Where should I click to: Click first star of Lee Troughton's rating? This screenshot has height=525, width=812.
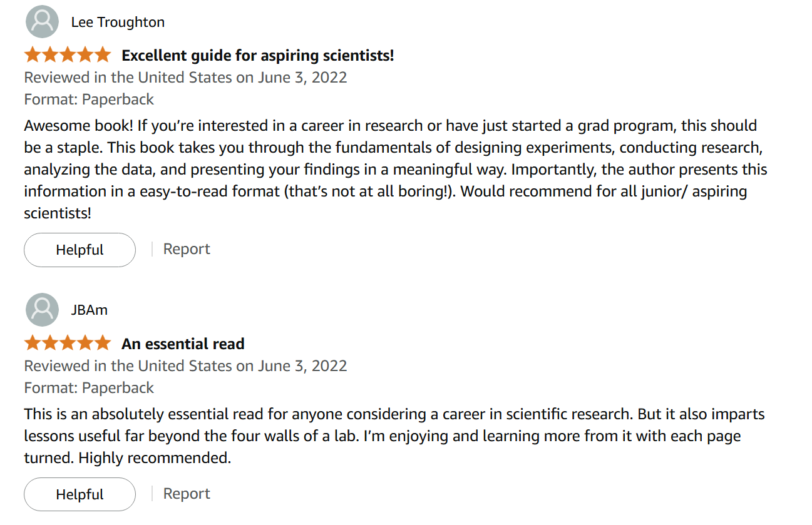[33, 55]
